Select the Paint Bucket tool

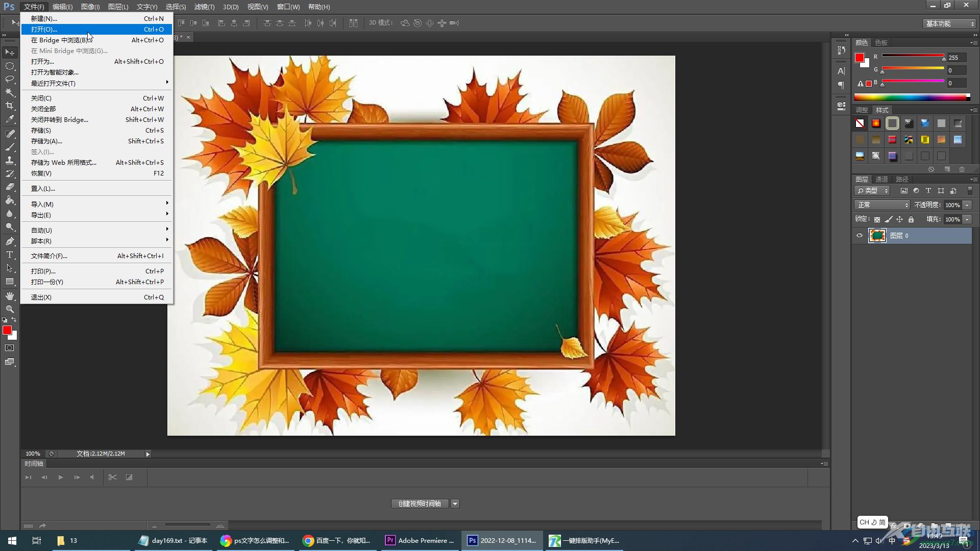(10, 200)
